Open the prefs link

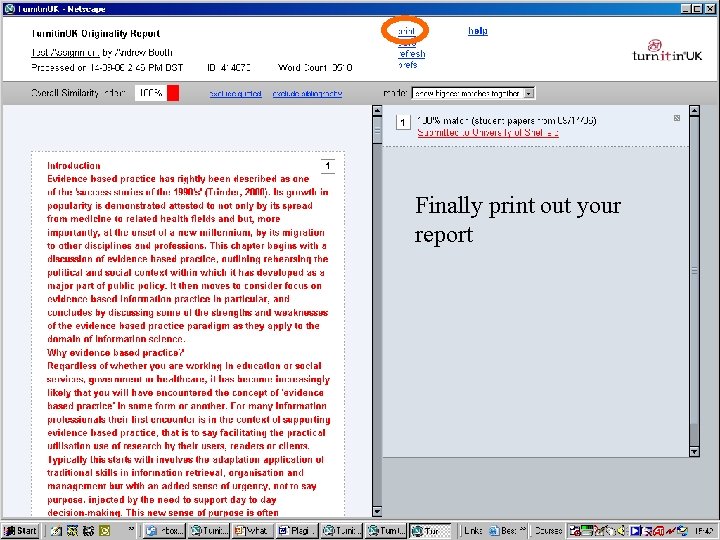click(408, 65)
